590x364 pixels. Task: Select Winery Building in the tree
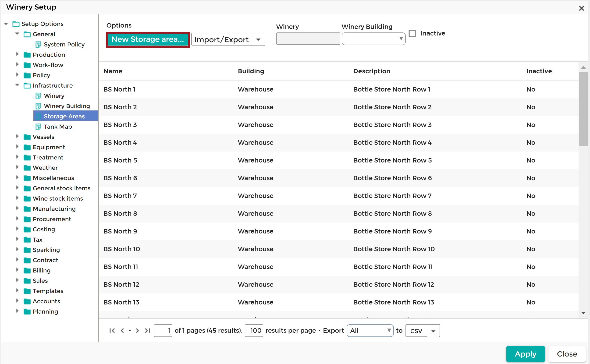67,106
